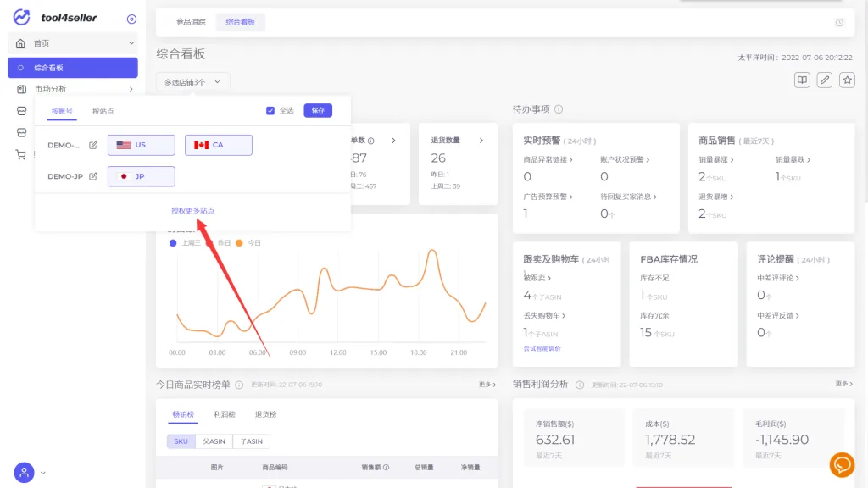Select the 利润榜 tab
The width and height of the screenshot is (868, 488).
224,414
